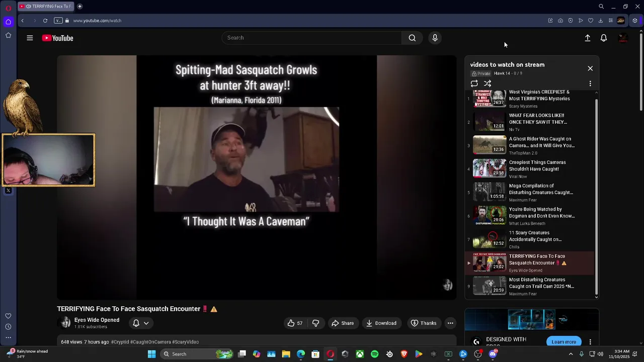
Task: Dislike the video with thumbs down
Action: 316,323
